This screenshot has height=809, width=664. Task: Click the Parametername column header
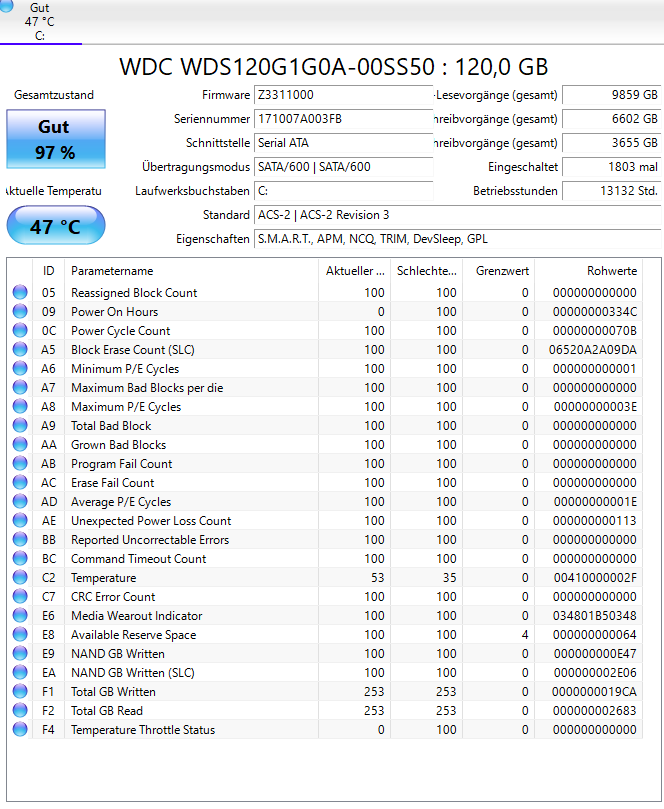coord(191,271)
